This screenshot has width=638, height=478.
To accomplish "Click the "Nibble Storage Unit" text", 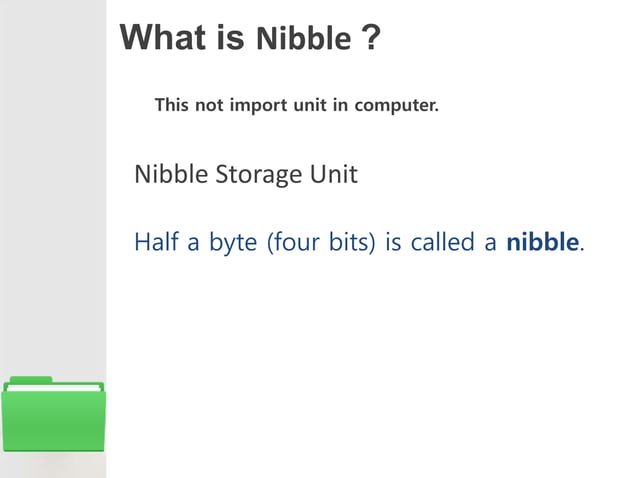I will (246, 174).
